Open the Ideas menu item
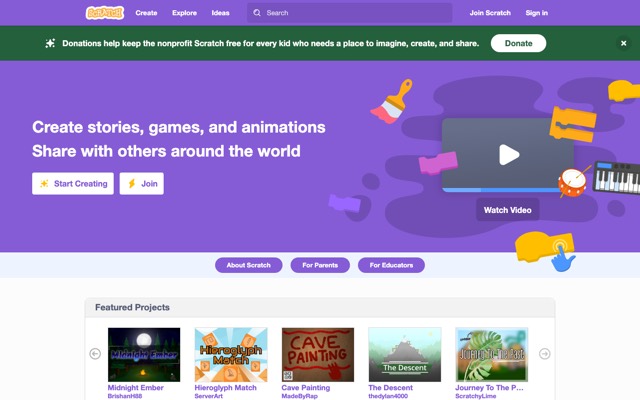640x400 pixels. pos(220,13)
